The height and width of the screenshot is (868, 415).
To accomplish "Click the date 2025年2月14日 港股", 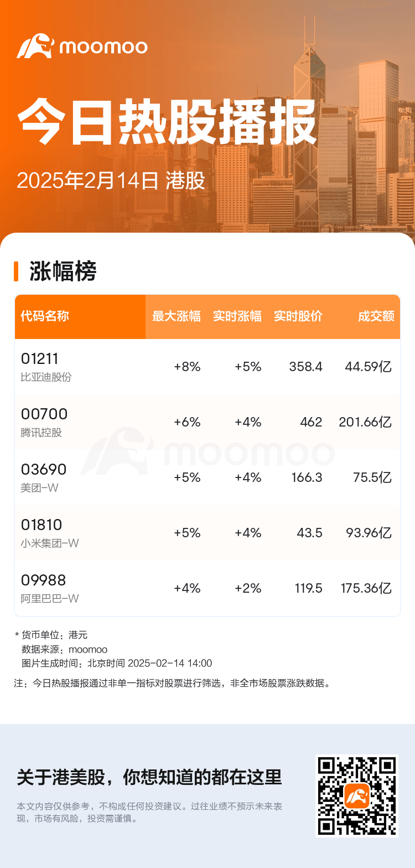I will pyautogui.click(x=111, y=181).
